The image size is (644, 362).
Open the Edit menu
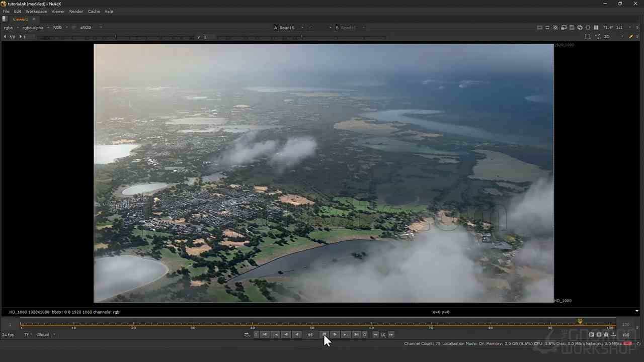(x=18, y=11)
